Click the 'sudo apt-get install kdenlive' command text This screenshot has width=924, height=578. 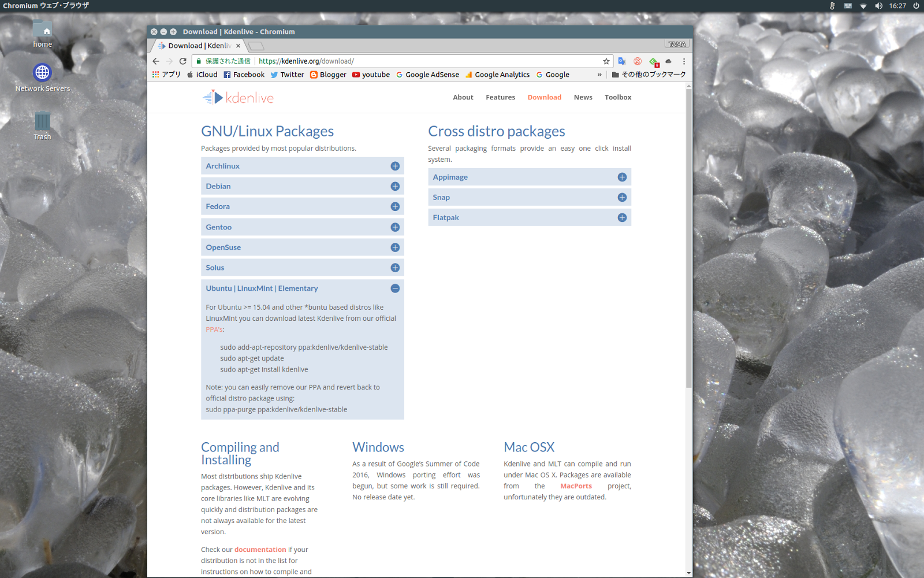coord(264,369)
